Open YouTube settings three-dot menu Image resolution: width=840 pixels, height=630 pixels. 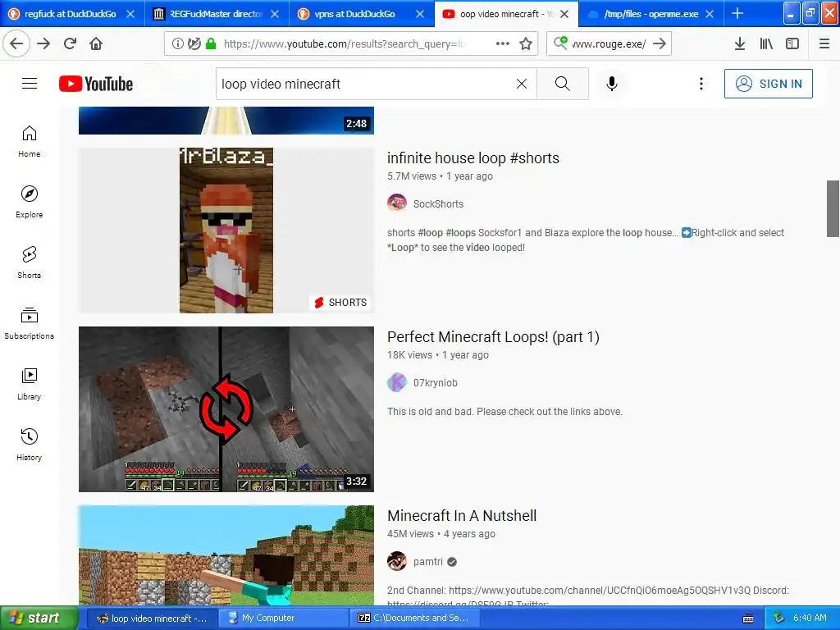point(701,84)
